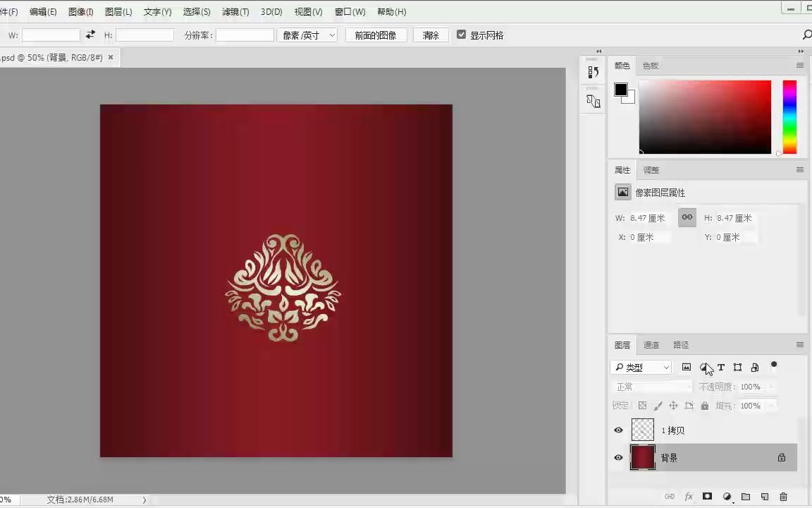The height and width of the screenshot is (508, 812).
Task: Create a new layer group folder
Action: 746,497
